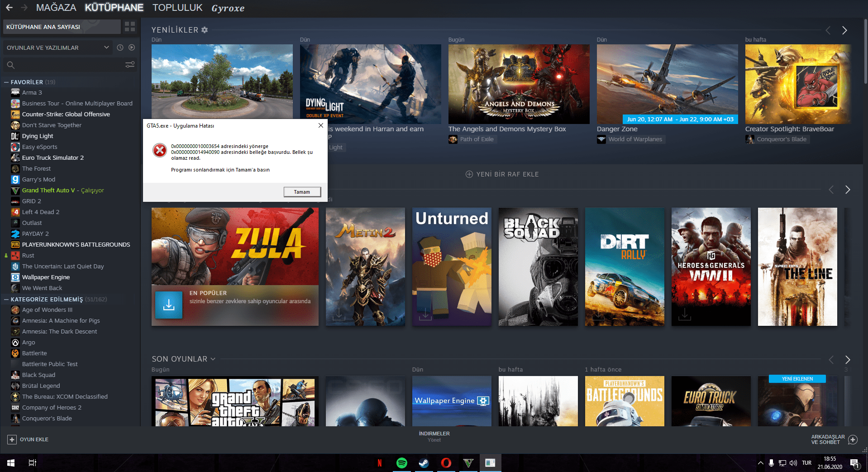Open the Mağaza tab

(x=56, y=8)
